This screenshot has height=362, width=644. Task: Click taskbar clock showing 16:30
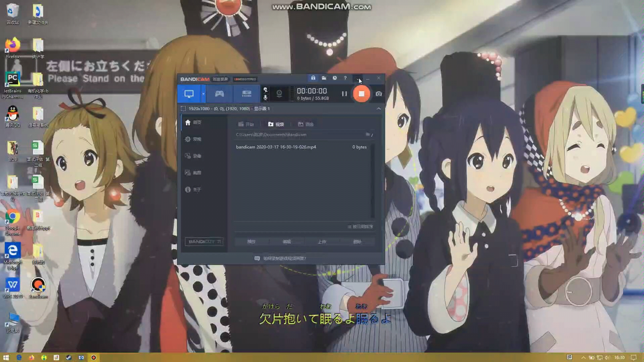coord(619,357)
